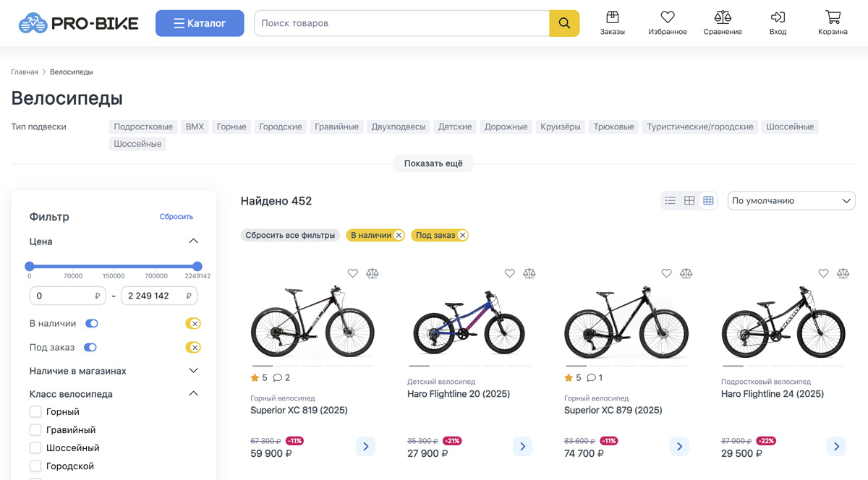Open the Заказы orders icon
Viewport: 868px width, 480px height.
(612, 23)
